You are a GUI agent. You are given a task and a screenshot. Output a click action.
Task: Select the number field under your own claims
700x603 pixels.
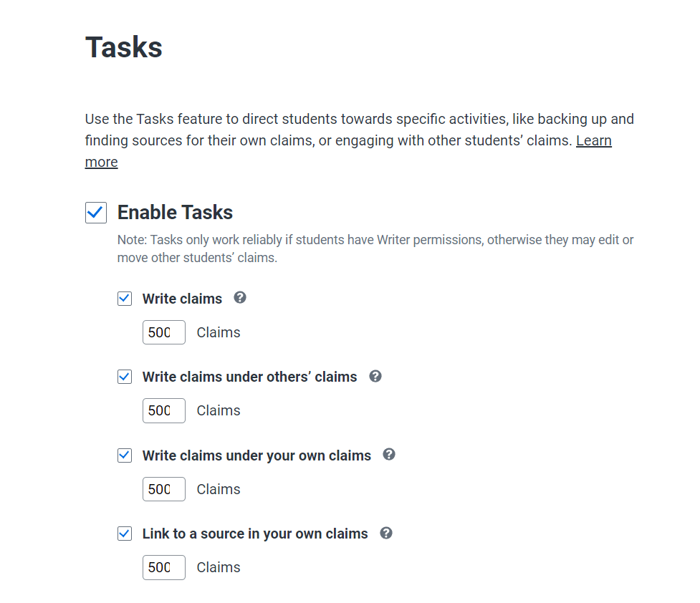(163, 489)
